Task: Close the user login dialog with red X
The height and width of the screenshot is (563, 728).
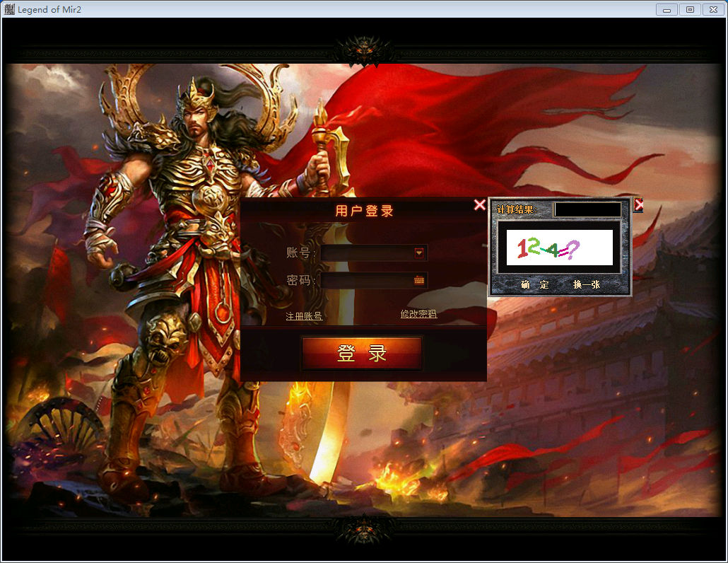Action: tap(480, 205)
